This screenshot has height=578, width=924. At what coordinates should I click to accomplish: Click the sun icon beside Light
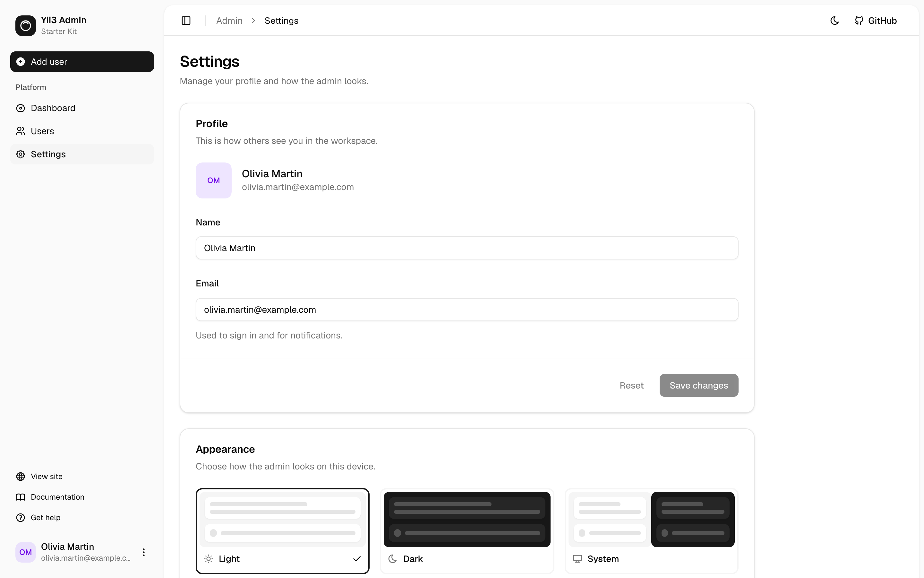coord(209,559)
